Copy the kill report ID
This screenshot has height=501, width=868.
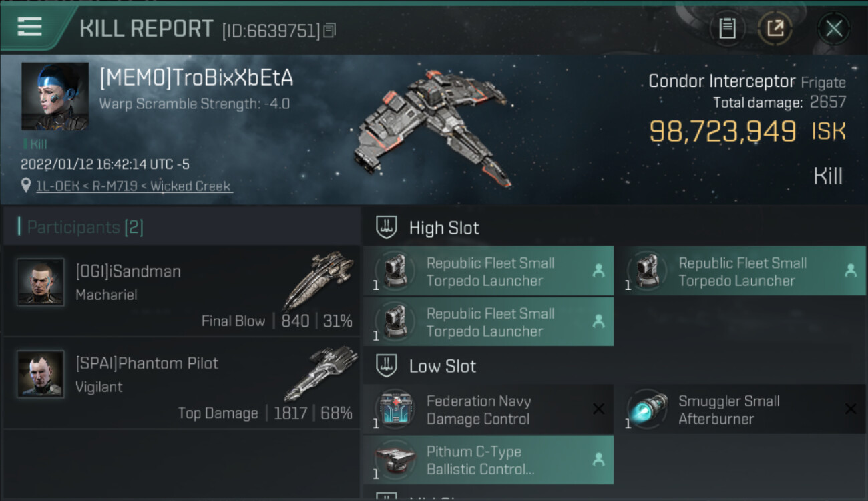[x=330, y=30]
